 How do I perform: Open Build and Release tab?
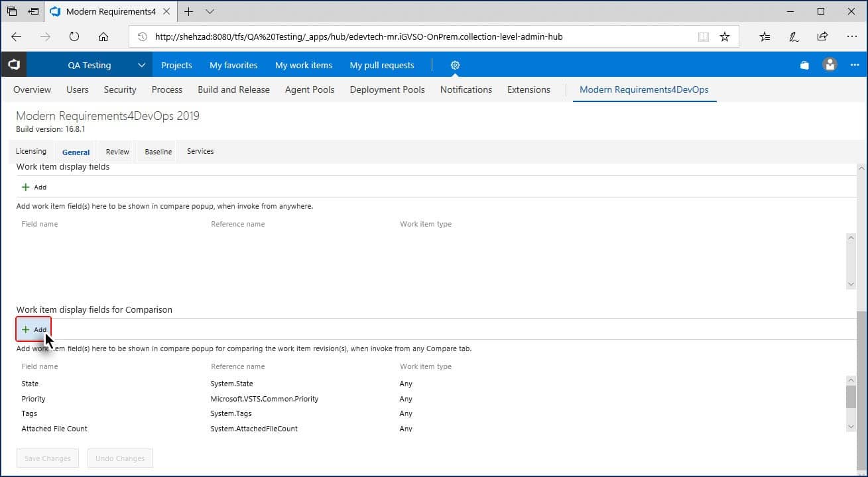[233, 89]
